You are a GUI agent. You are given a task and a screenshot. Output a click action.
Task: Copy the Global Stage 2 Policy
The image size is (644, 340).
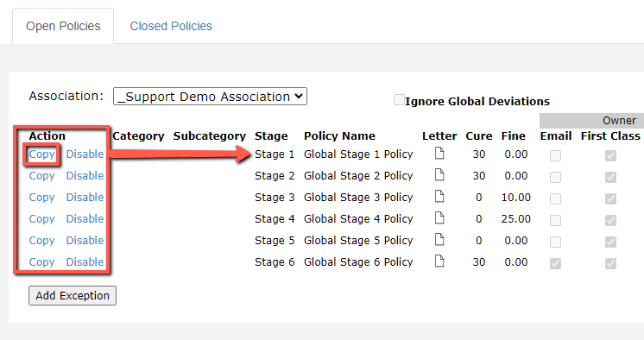(x=42, y=176)
